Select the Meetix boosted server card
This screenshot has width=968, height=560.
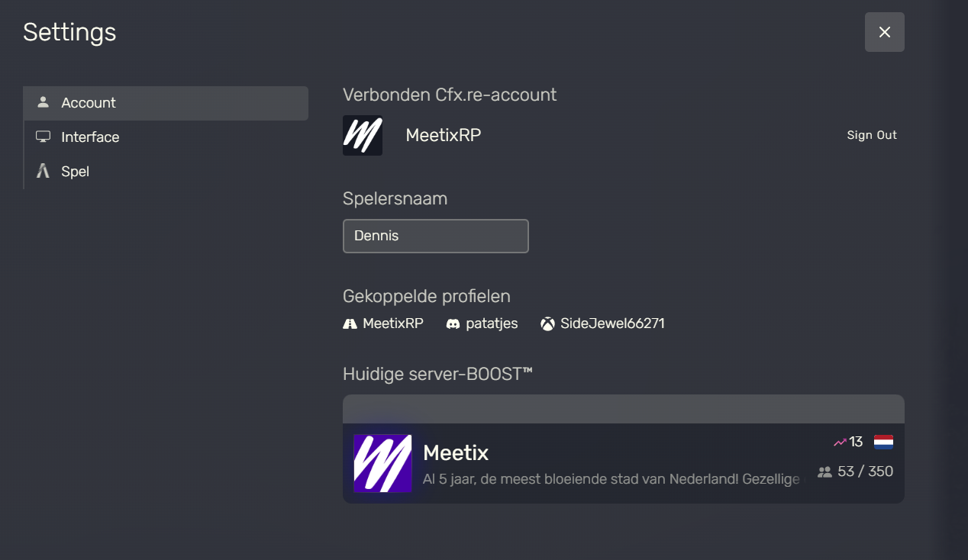click(622, 463)
